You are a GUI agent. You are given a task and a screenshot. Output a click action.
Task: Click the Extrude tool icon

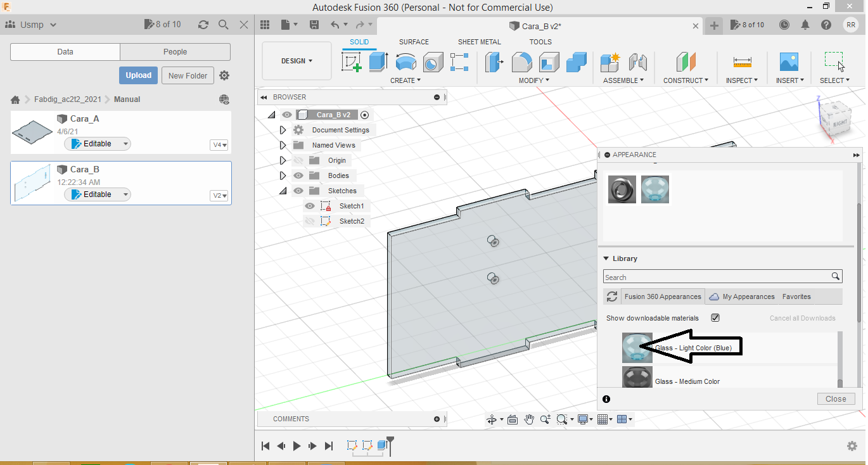pyautogui.click(x=378, y=62)
